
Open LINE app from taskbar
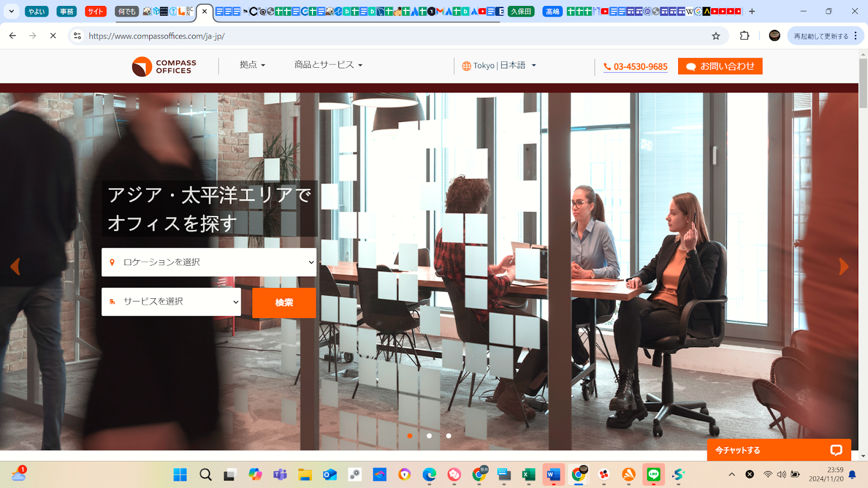[x=653, y=475]
